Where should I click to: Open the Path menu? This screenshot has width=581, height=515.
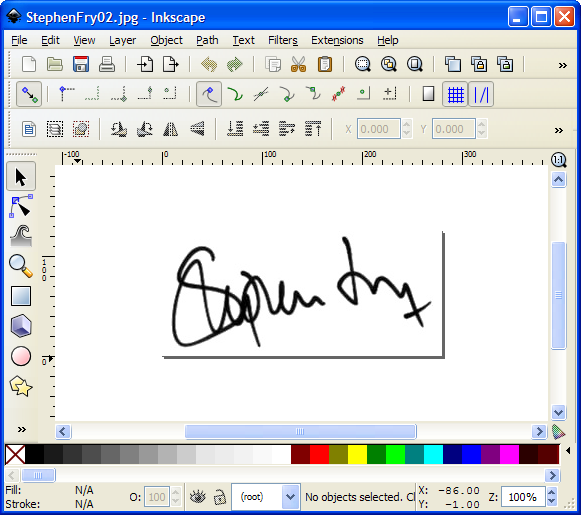point(207,40)
